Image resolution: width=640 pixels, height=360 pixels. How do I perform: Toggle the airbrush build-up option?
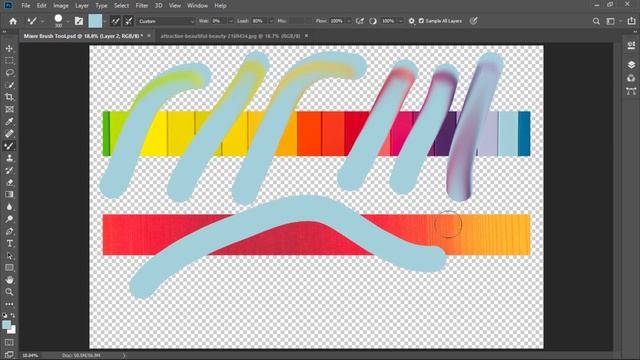360,21
